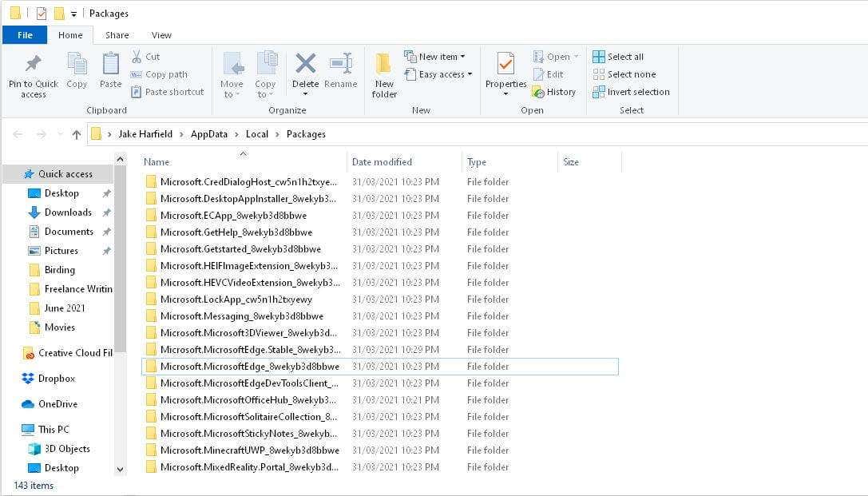Click AppData breadcrumb segment
Viewport: 868px width, 496px height.
click(208, 134)
